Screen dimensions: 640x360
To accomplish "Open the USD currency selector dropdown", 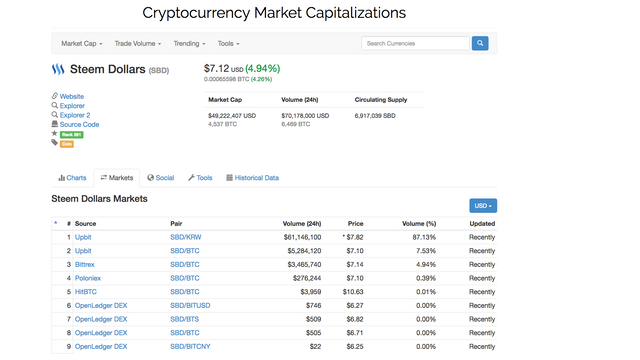I will 483,206.
